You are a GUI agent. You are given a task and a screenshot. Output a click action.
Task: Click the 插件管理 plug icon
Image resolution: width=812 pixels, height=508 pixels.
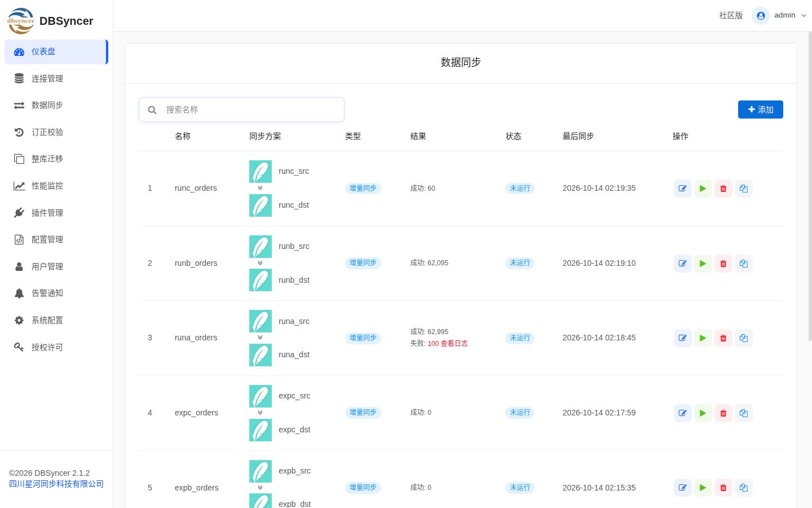click(19, 213)
